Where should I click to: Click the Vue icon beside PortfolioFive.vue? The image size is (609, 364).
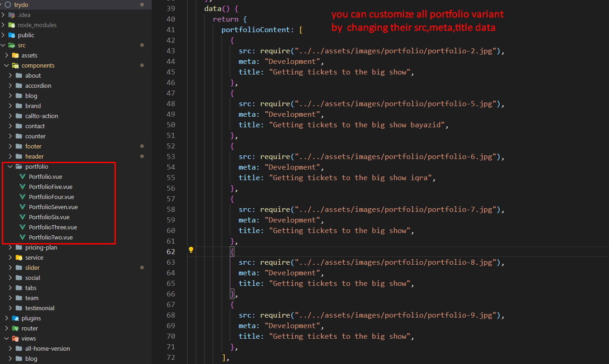22,187
